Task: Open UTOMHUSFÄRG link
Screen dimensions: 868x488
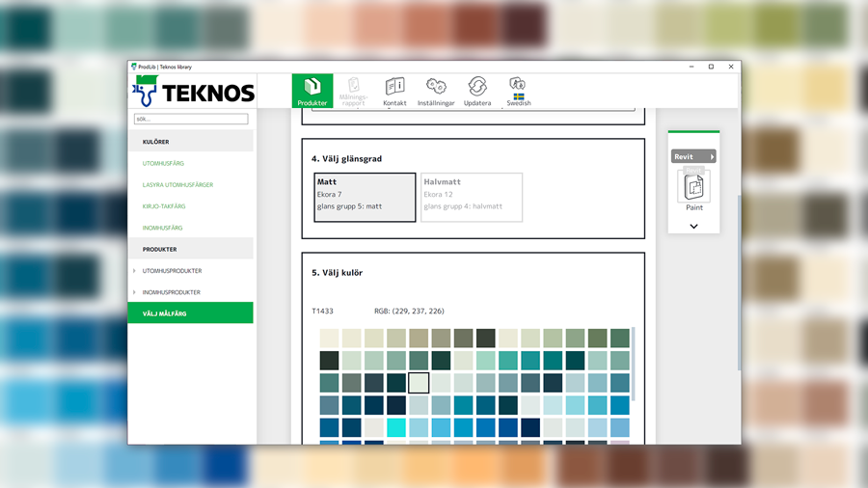Action: coord(163,163)
